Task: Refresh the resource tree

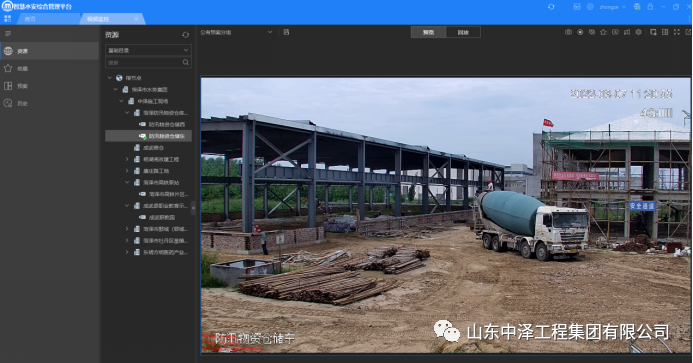Action: coord(186,34)
